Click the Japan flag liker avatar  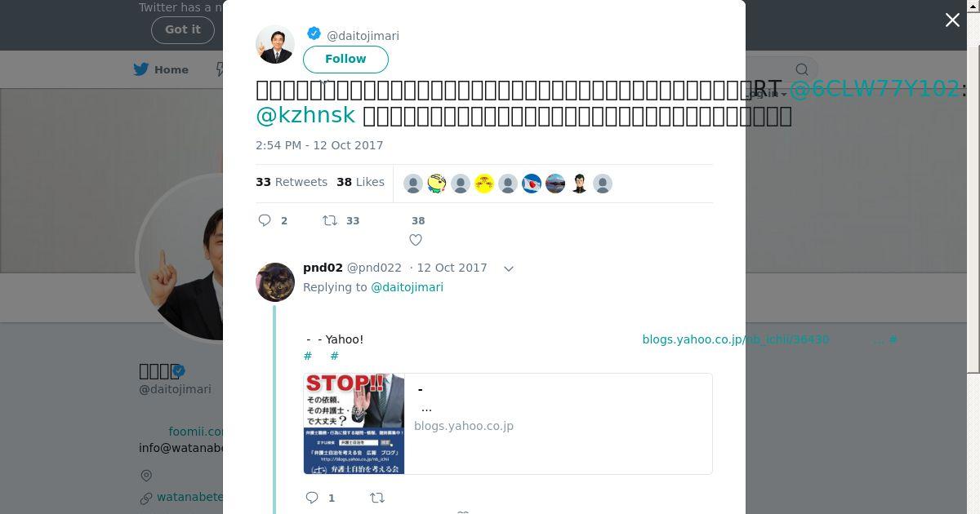532,184
